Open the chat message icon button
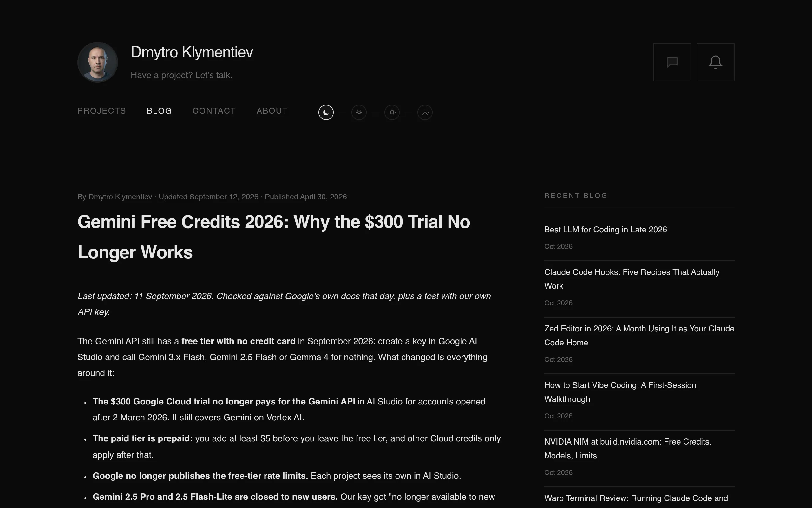Image resolution: width=812 pixels, height=508 pixels. 672,62
